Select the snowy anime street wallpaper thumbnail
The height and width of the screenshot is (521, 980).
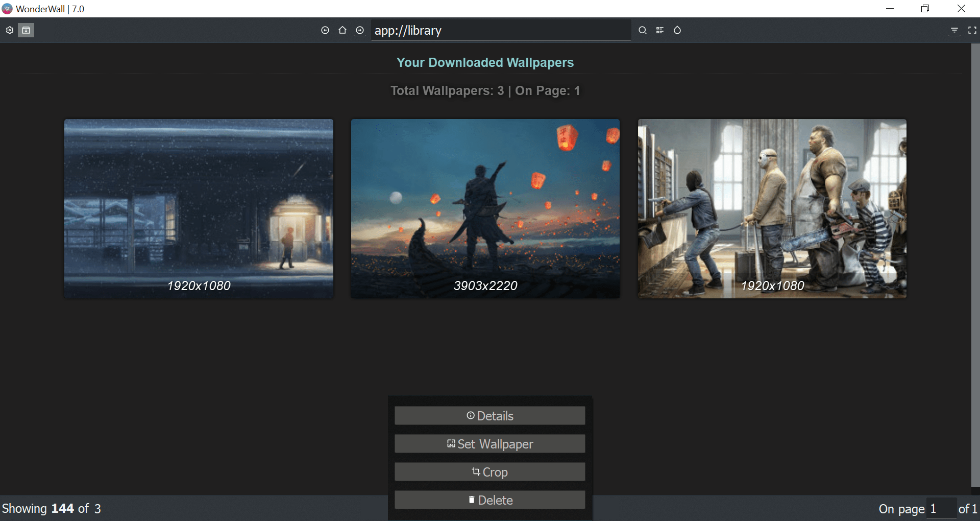198,208
